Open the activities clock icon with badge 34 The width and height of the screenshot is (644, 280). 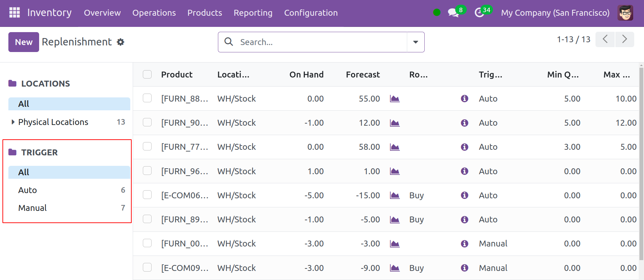(479, 13)
